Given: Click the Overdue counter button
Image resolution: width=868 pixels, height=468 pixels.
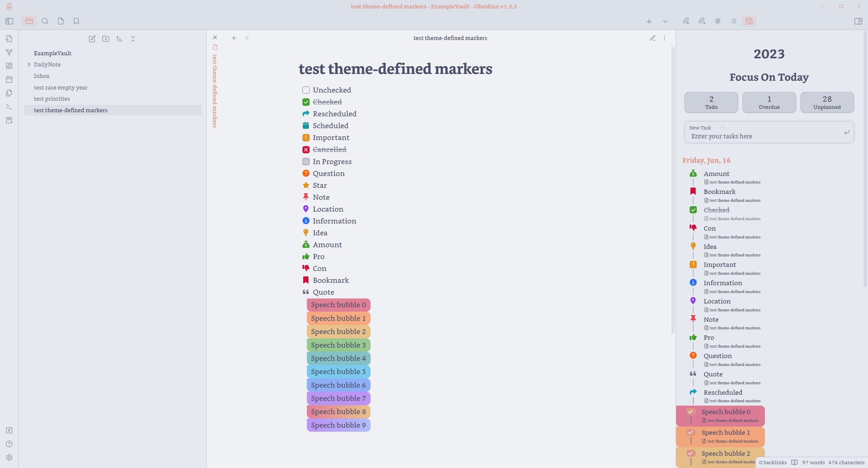Looking at the screenshot, I should (769, 102).
